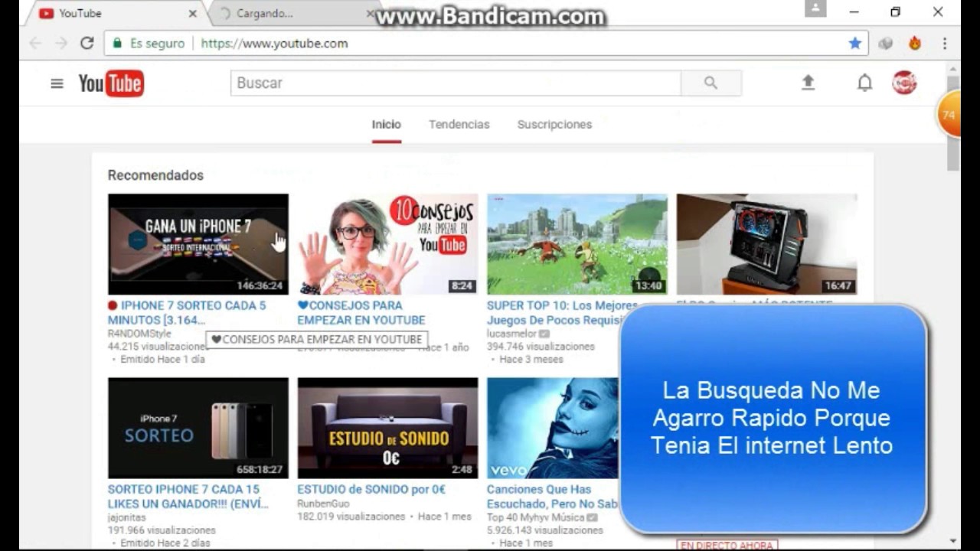Click scrollbar down arrow
980x551 pixels.
(x=953, y=542)
